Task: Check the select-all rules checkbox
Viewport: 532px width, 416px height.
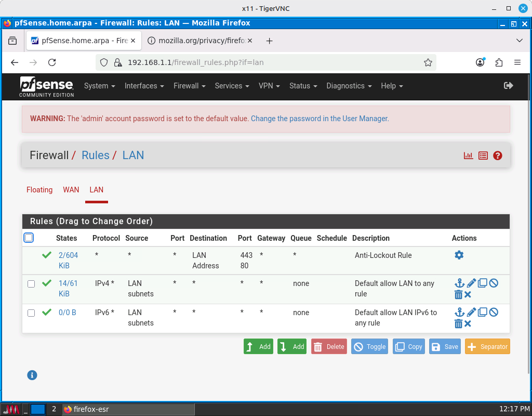Action: coord(29,237)
